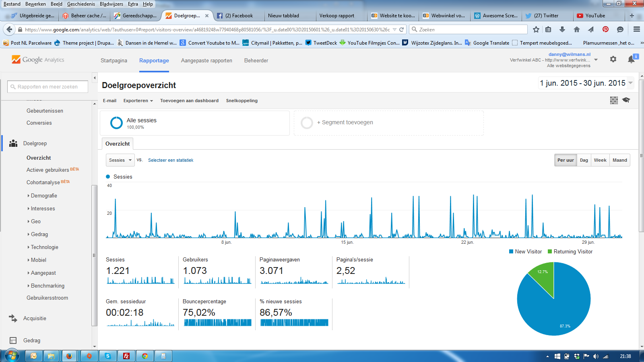Open a new tab with plus
Image resolution: width=644 pixels, height=362 pixels.
[632, 16]
